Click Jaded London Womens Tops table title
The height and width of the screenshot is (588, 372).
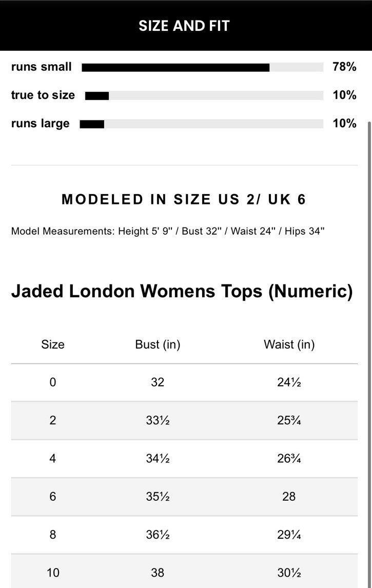click(182, 291)
